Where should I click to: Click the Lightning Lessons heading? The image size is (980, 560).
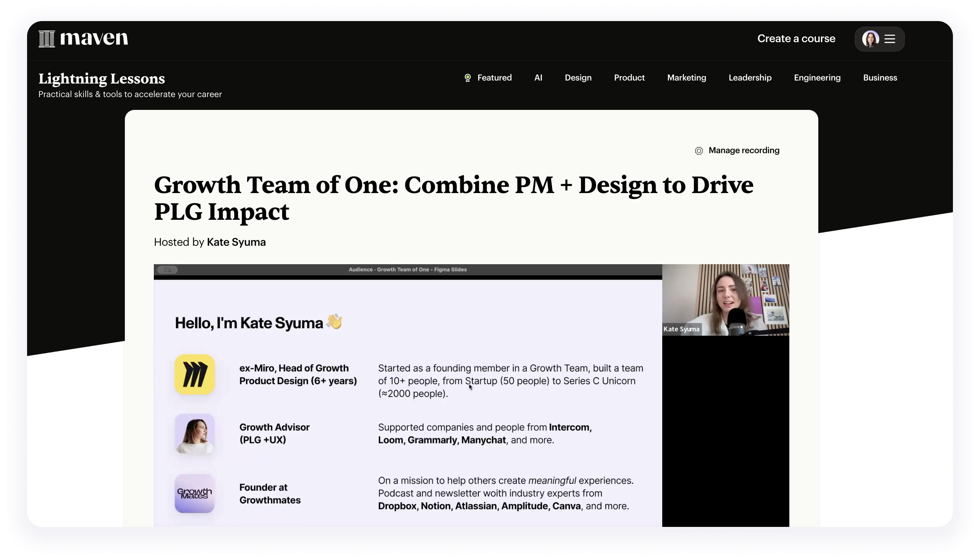[x=102, y=79]
